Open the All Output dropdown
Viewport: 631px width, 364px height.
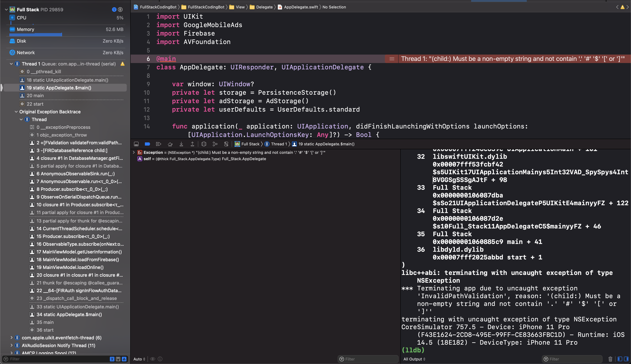click(x=414, y=359)
